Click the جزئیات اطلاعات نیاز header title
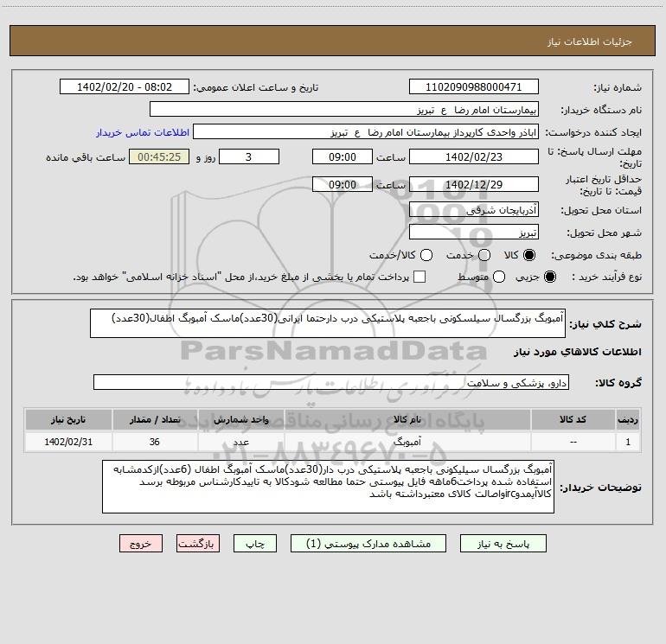This screenshot has height=644, width=666. 590,41
